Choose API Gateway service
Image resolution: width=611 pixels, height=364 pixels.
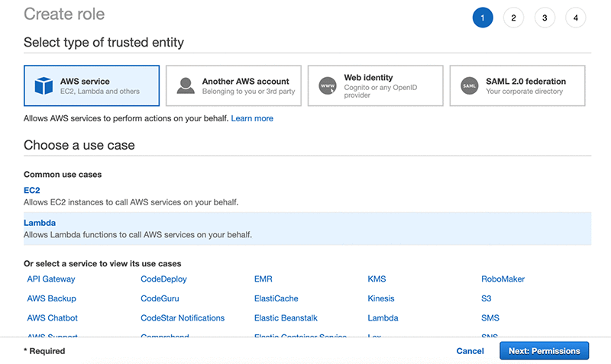pos(51,279)
